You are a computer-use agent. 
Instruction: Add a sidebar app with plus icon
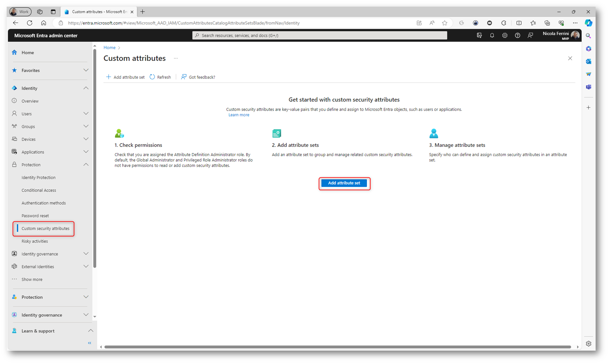coord(588,108)
